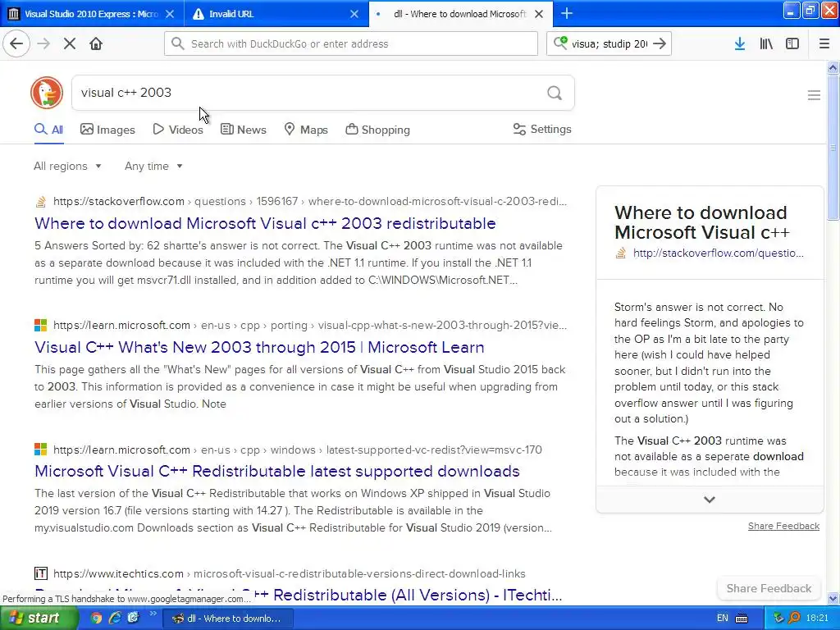The width and height of the screenshot is (840, 630).
Task: Click the safely remove hardware tray icon
Action: (778, 618)
